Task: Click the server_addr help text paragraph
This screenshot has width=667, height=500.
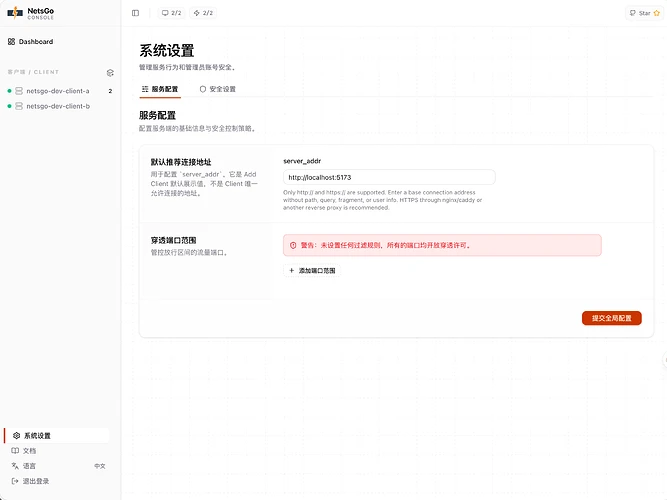Action: point(383,200)
